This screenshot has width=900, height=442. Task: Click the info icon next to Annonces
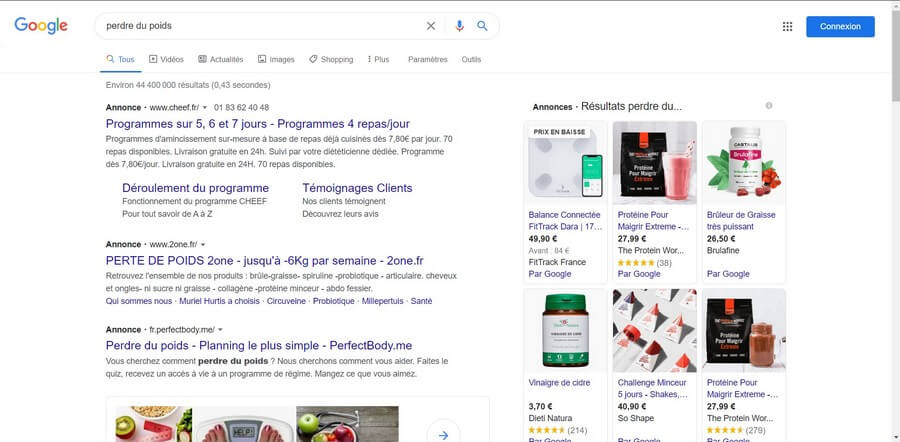769,106
